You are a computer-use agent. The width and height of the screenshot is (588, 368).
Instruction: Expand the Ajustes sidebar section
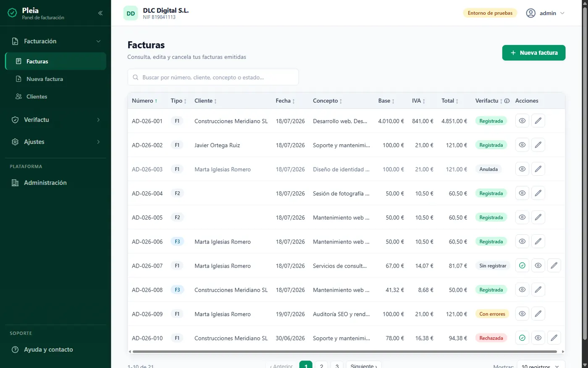click(x=55, y=142)
